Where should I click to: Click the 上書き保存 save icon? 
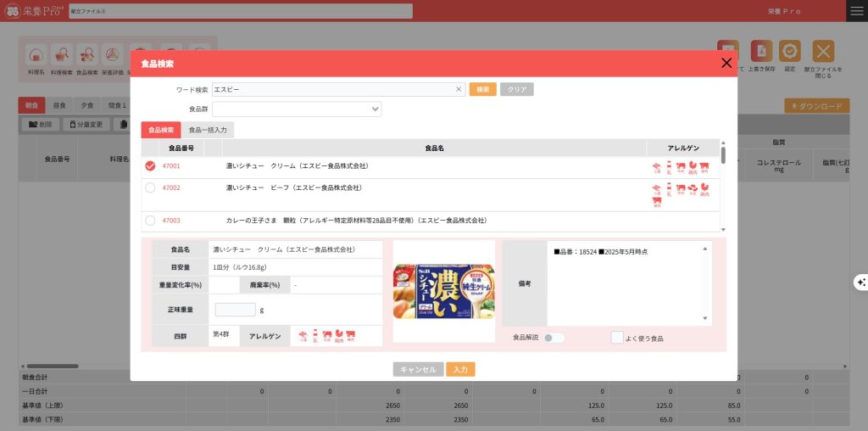pos(761,52)
